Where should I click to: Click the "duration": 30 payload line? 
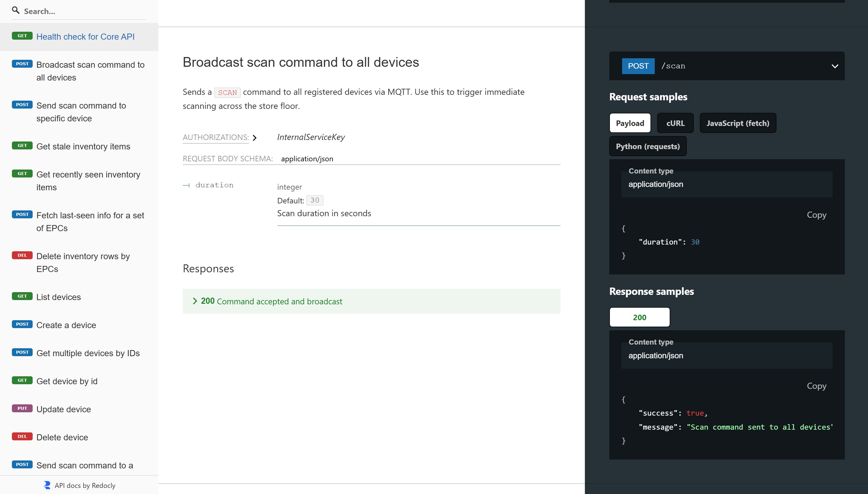click(669, 242)
